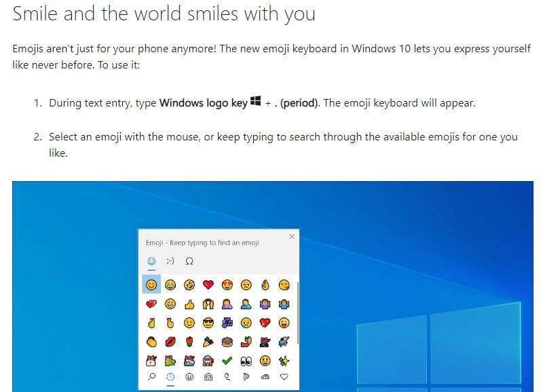Insert the OK hand emoji
Screen dimensions: 543x392
(x=265, y=285)
